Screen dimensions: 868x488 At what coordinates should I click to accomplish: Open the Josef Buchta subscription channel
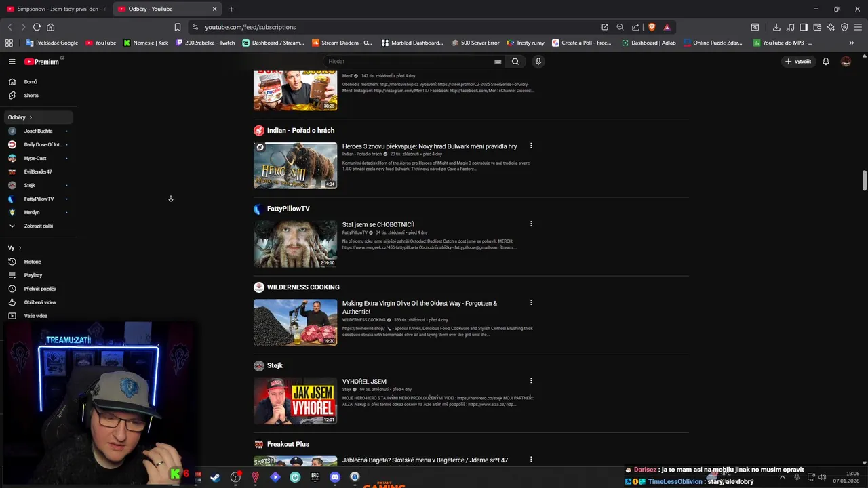point(38,131)
